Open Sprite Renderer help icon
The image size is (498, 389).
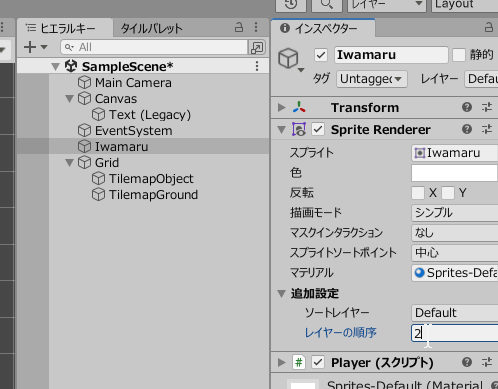coord(467,129)
